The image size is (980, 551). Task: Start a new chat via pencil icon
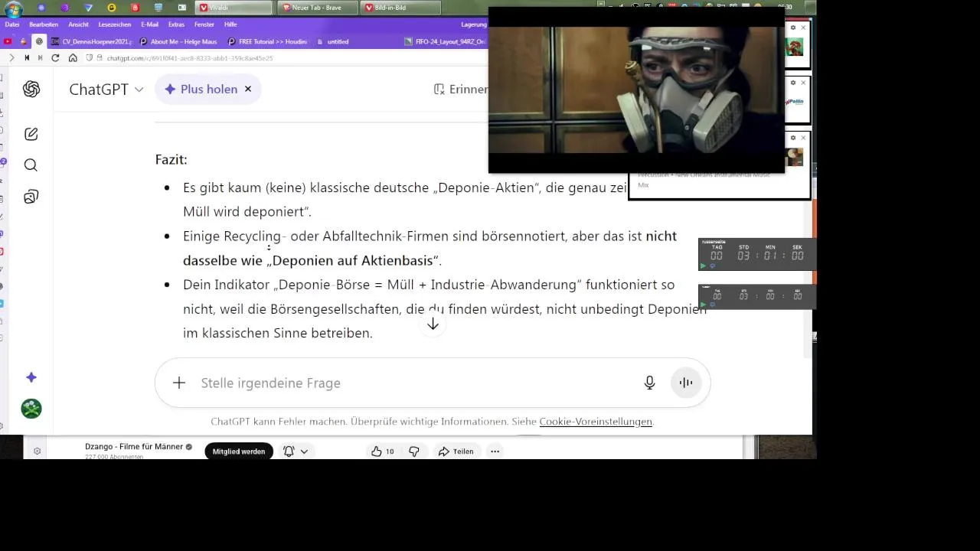tap(31, 134)
